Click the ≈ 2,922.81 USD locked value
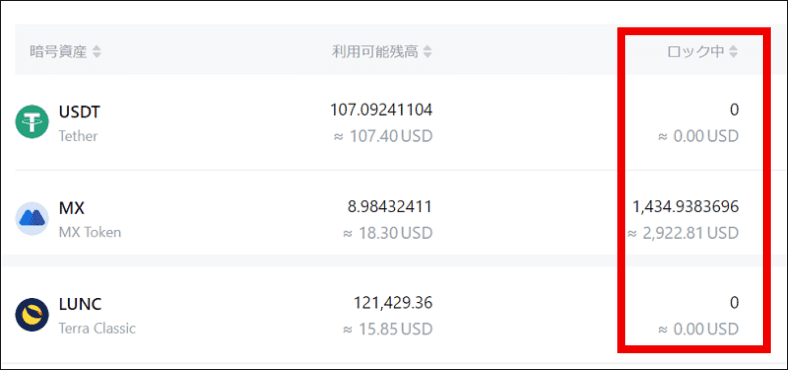Screen dimensions: 788x370 tap(683, 233)
